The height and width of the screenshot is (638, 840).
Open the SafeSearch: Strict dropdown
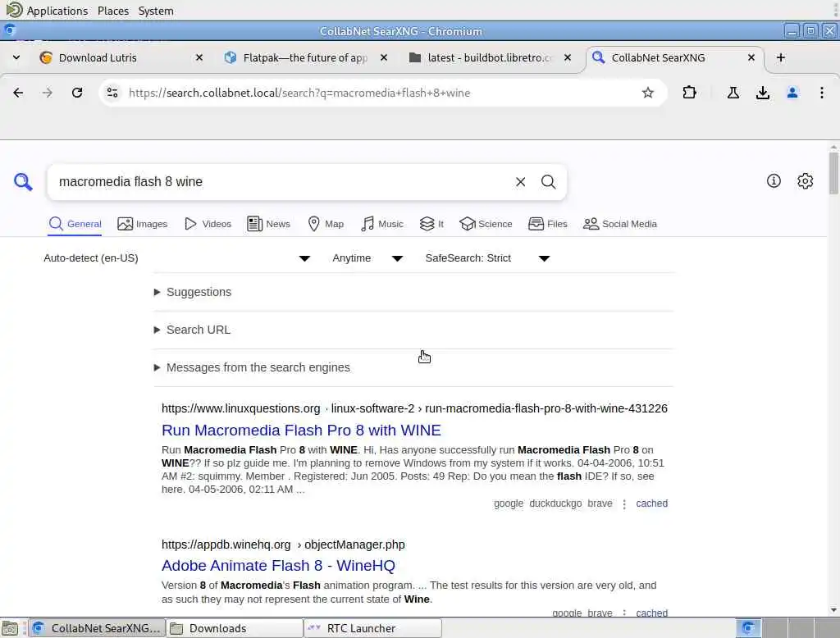[487, 258]
